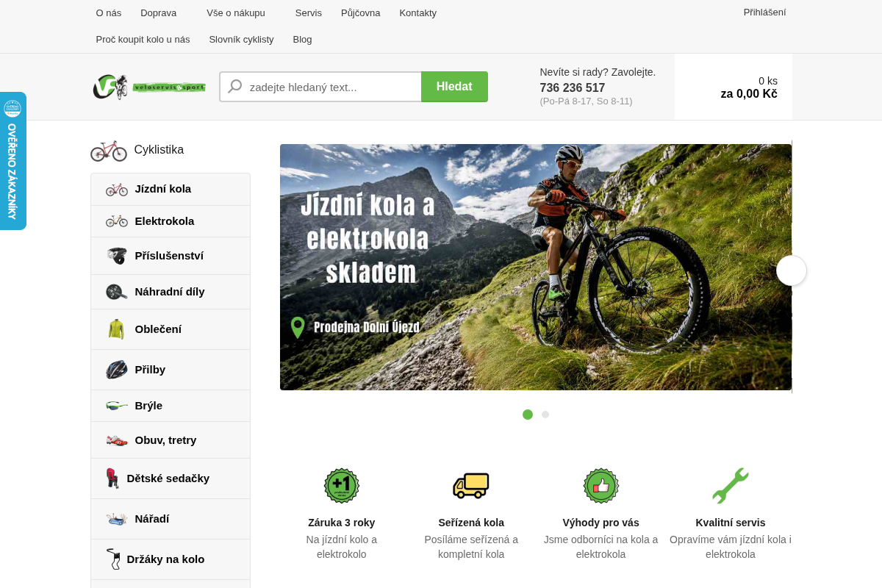This screenshot has width=882, height=588.
Task: Select the first banner slide dot
Action: [x=528, y=415]
